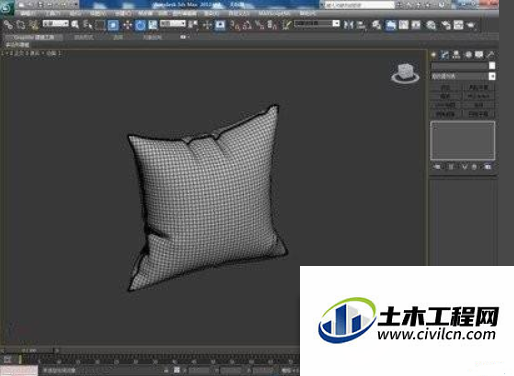This screenshot has width=514, height=376.
Task: Switch to the Modify command panel tab
Action: pyautogui.click(x=445, y=55)
